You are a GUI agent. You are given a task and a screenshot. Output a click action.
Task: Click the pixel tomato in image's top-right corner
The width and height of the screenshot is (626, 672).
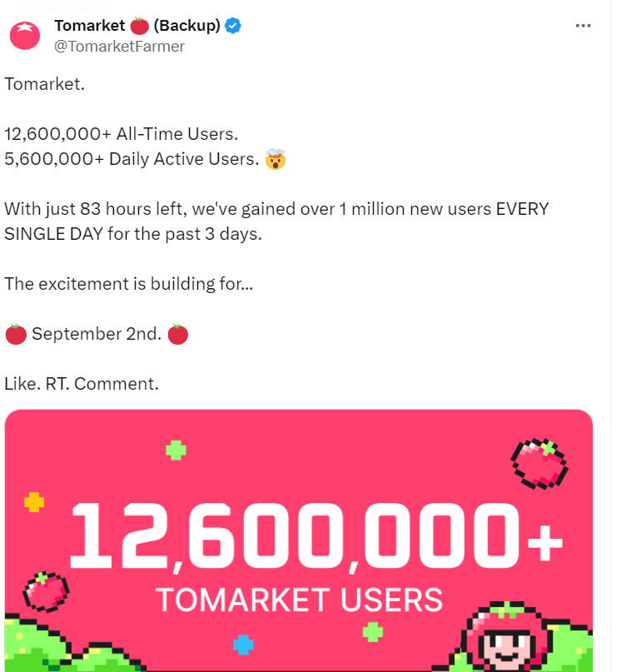pyautogui.click(x=539, y=462)
